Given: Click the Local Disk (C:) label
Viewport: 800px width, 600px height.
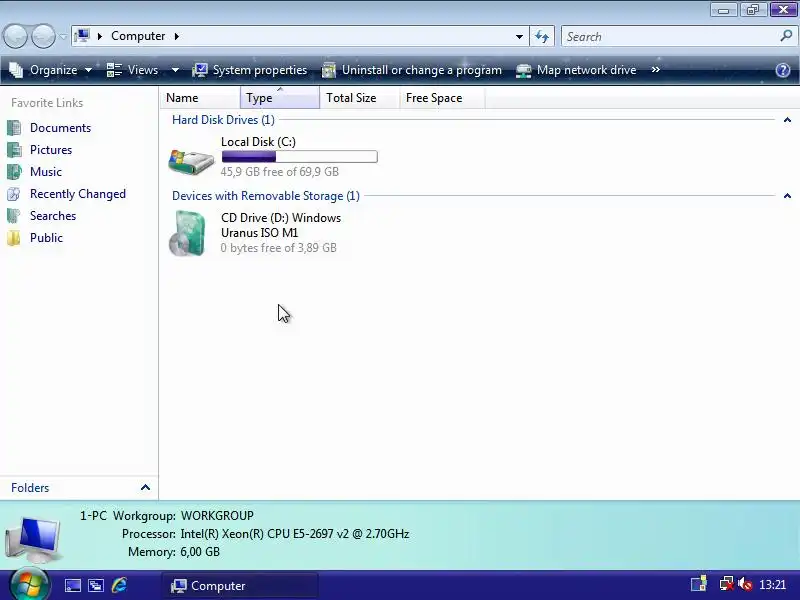Looking at the screenshot, I should tap(258, 142).
